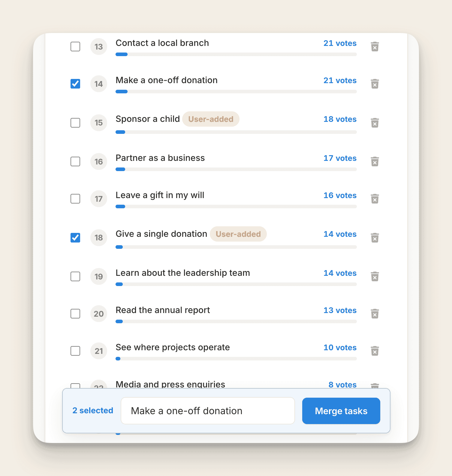The height and width of the screenshot is (476, 452).
Task: Tick See where projects operate checkbox
Action: point(75,351)
